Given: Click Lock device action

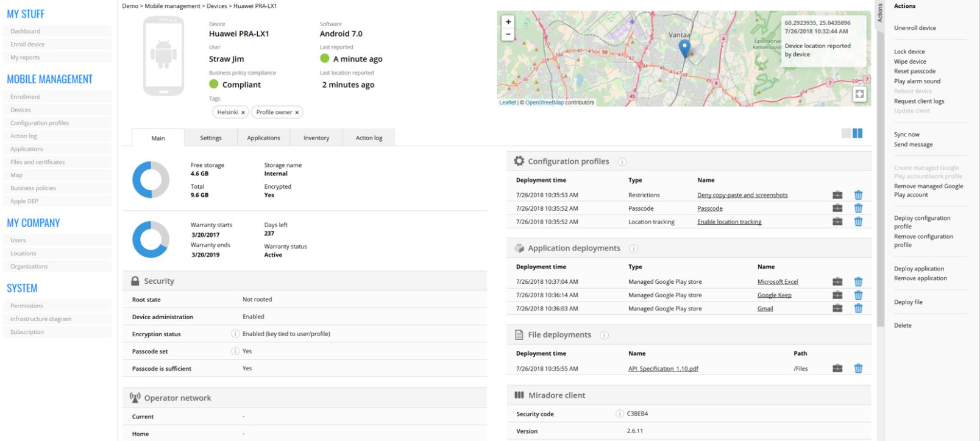Looking at the screenshot, I should pyautogui.click(x=909, y=52).
